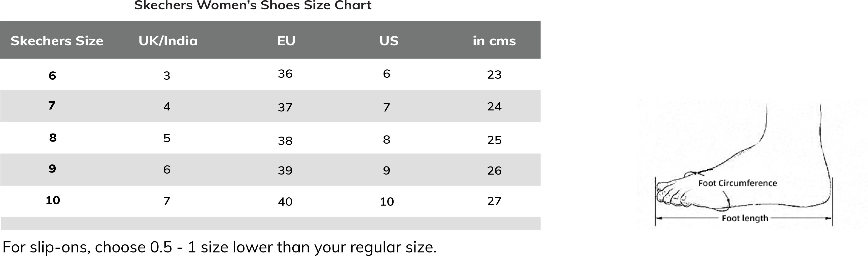
Task: Select the in cms column header
Action: point(494,41)
